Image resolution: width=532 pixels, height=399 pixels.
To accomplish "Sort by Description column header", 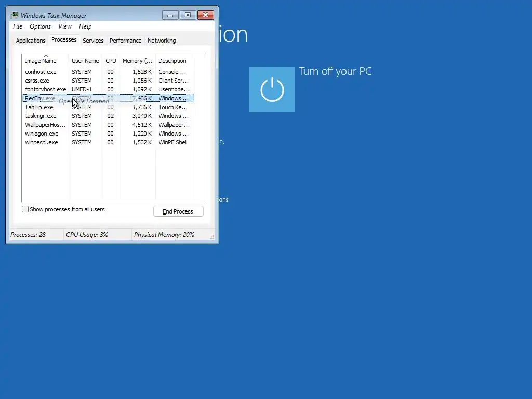I will click(175, 61).
